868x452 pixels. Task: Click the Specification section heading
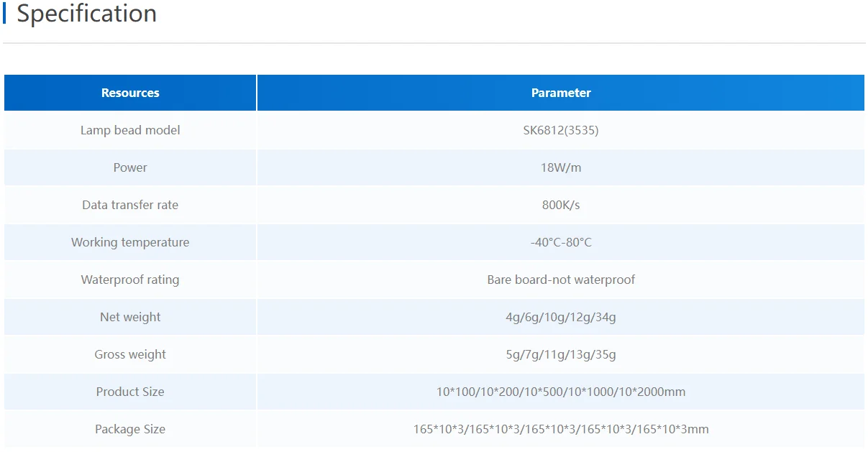86,14
